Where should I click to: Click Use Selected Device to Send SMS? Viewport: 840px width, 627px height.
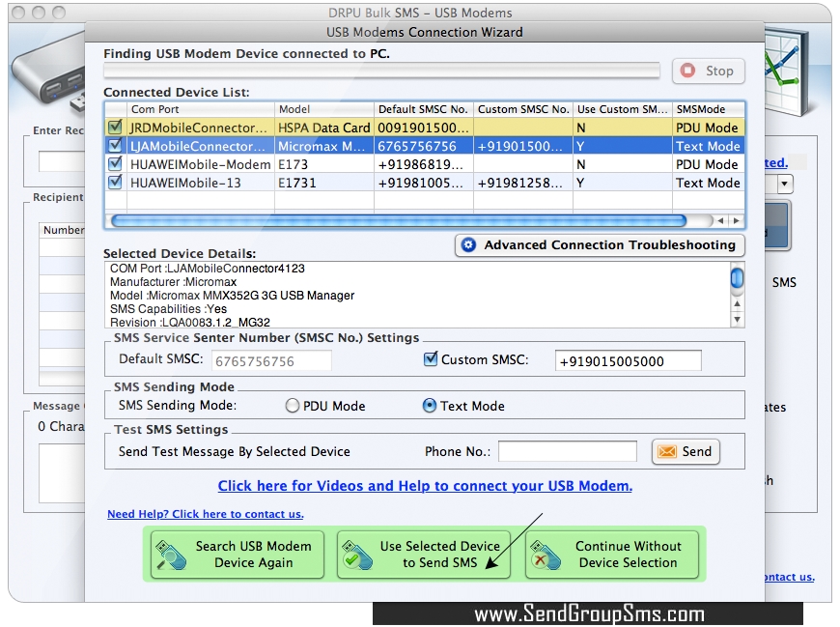tap(424, 555)
